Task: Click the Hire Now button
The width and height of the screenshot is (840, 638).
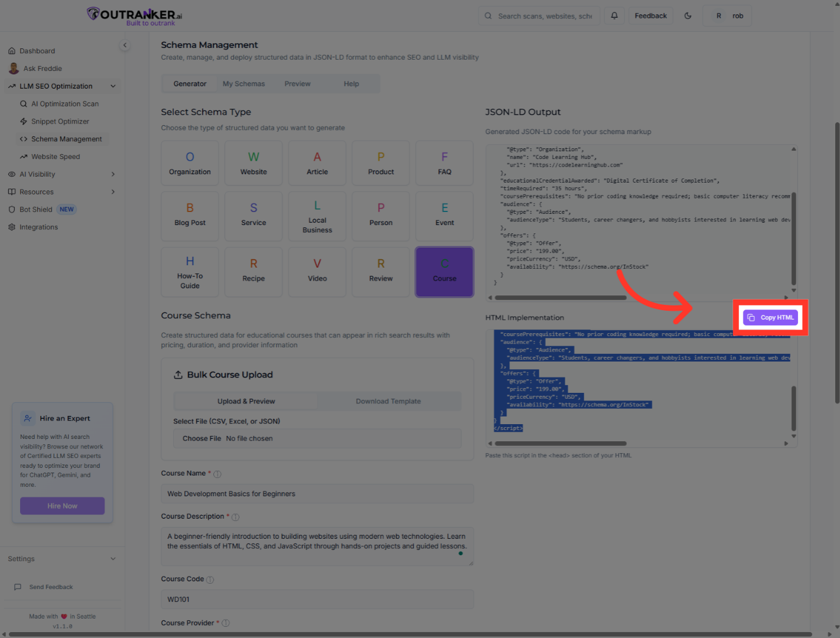Action: tap(62, 506)
